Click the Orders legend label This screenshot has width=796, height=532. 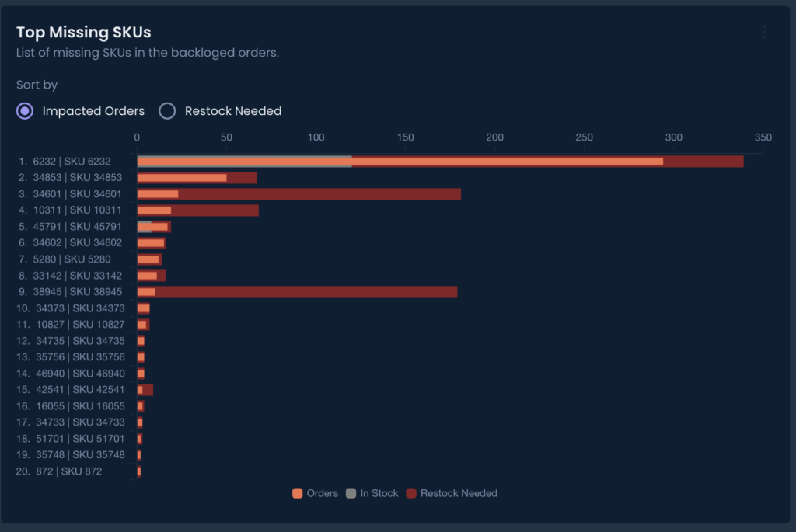point(322,493)
